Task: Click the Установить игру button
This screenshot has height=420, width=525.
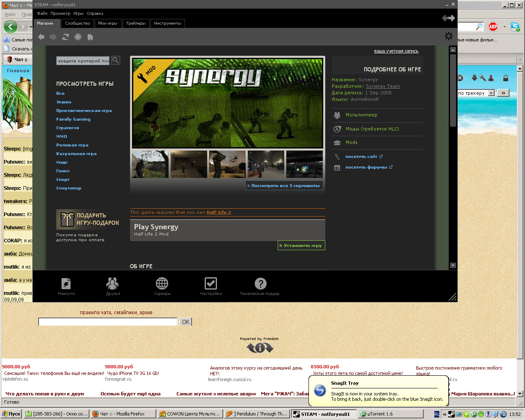Action: 301,245
